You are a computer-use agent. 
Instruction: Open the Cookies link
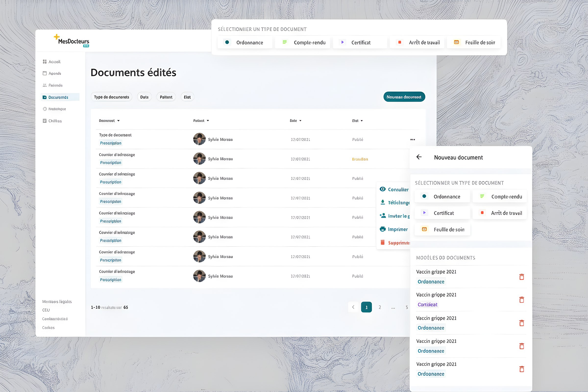coord(48,328)
